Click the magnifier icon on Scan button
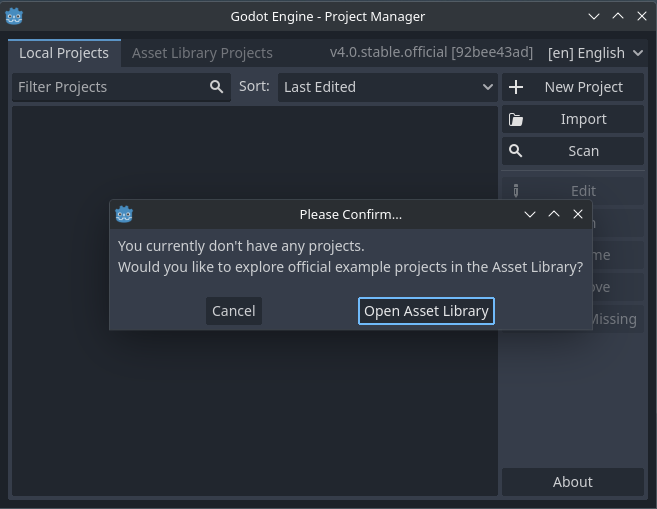657x509 pixels. point(515,151)
